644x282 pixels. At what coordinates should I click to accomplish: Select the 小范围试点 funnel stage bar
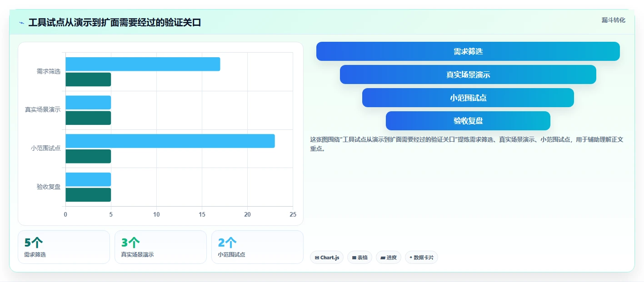coord(468,98)
